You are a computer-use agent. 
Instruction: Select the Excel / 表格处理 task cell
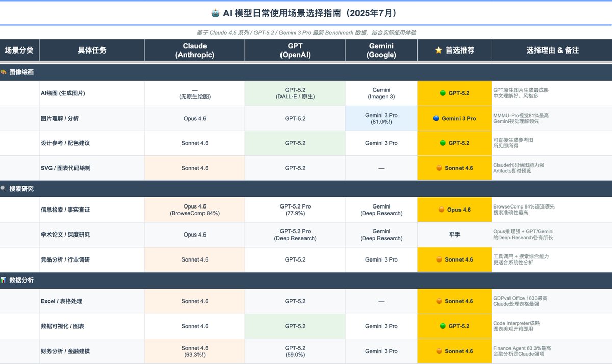[92, 301]
